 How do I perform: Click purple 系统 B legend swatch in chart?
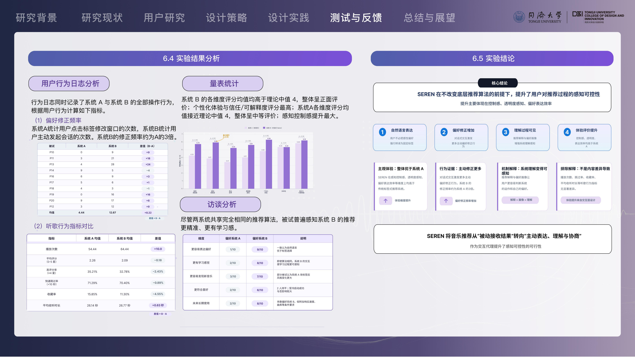(264, 128)
